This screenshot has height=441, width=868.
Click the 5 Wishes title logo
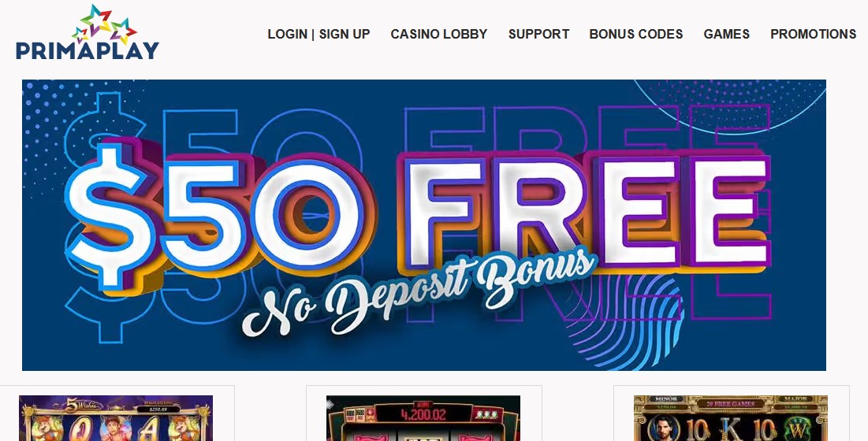pos(83,405)
